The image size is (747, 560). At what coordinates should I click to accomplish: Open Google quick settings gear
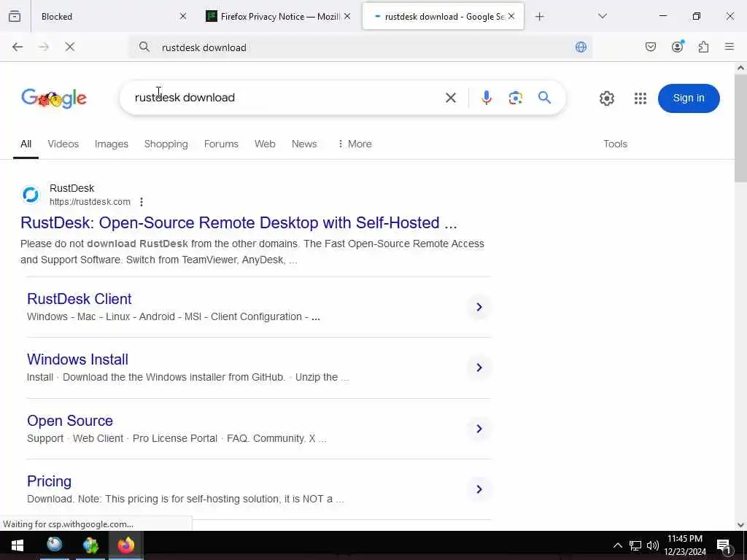[x=607, y=98]
